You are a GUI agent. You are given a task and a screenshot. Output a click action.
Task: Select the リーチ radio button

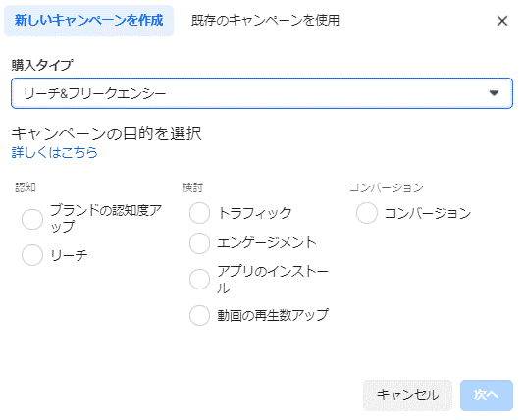click(32, 255)
